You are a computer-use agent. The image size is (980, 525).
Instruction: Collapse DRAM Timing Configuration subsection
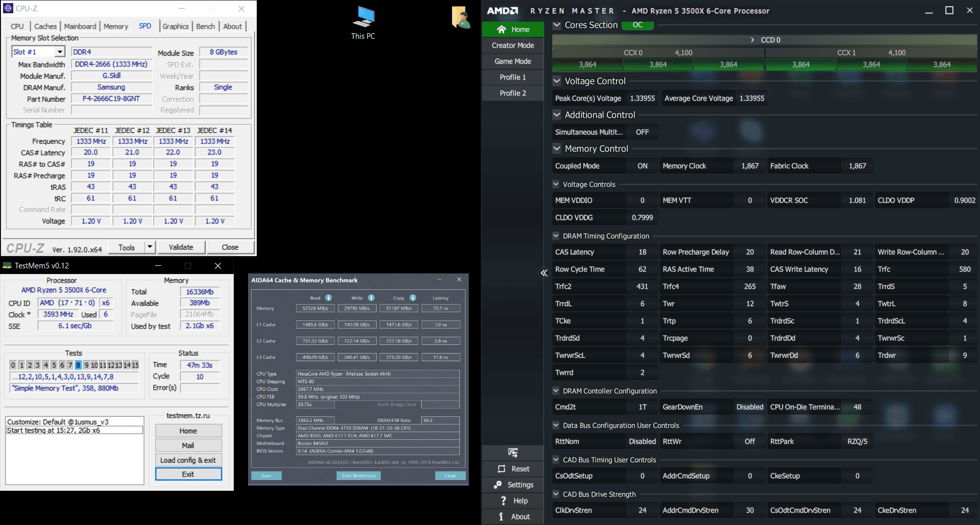(556, 236)
